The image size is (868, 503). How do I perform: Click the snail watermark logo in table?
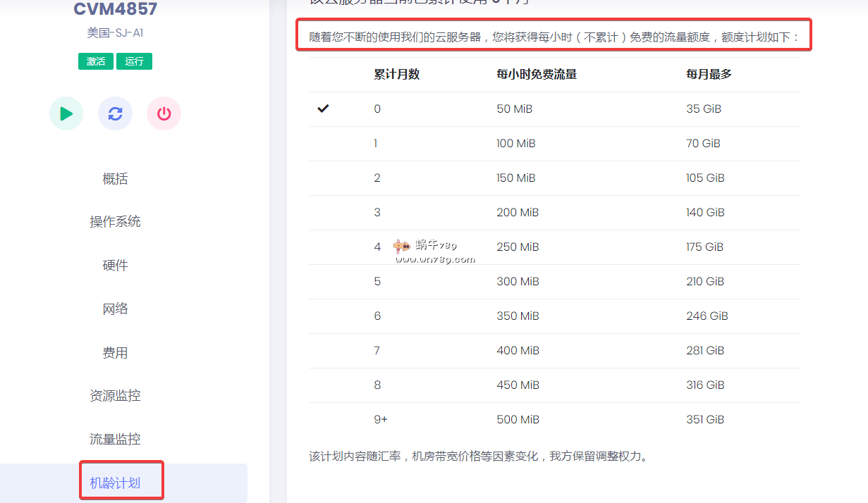[403, 247]
